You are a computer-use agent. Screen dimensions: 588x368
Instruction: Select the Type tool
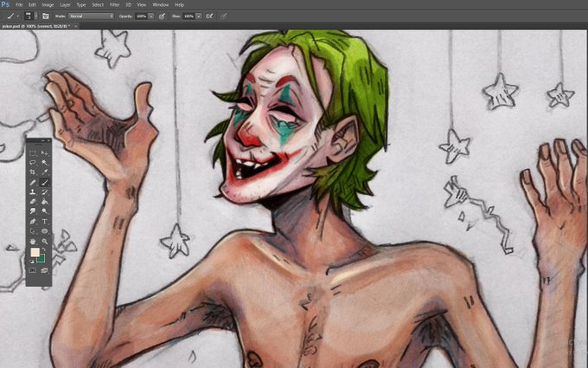45,222
